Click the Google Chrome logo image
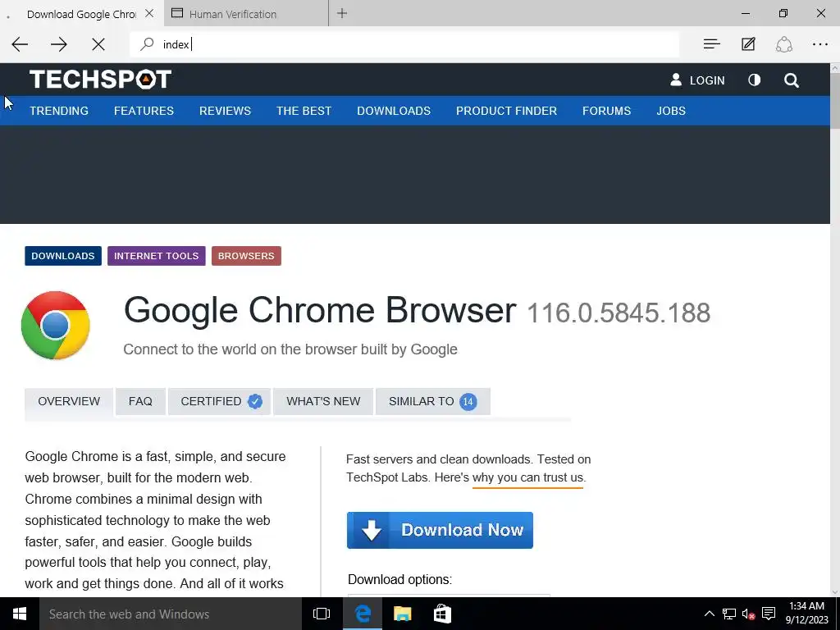The height and width of the screenshot is (630, 840). tap(56, 325)
